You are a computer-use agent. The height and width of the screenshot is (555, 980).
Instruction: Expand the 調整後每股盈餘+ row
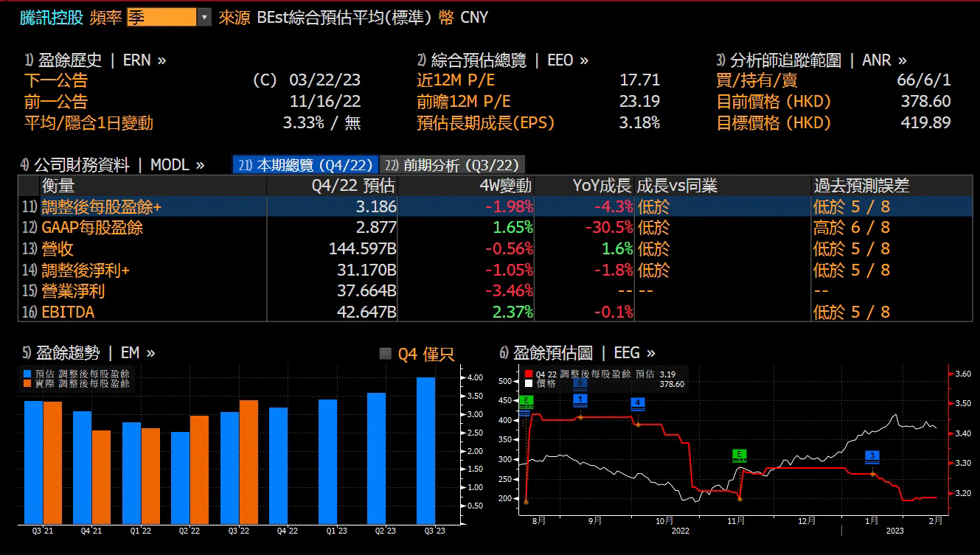coord(101,207)
